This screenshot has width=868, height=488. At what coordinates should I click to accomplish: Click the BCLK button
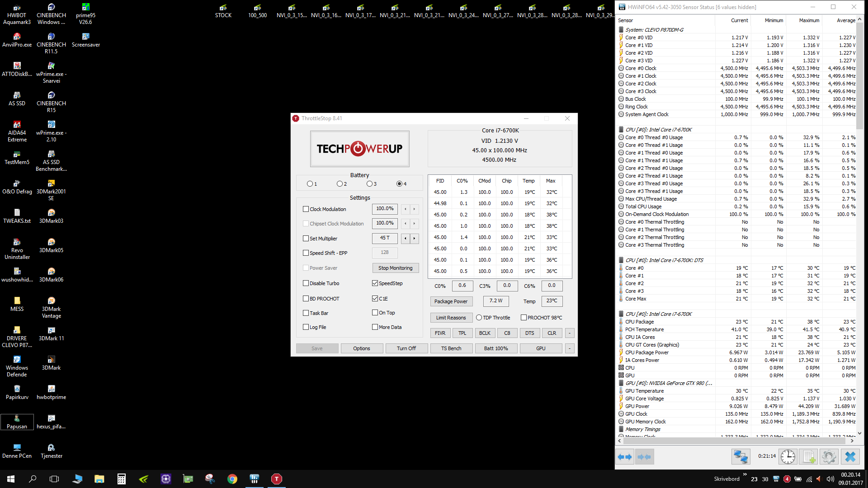click(485, 333)
